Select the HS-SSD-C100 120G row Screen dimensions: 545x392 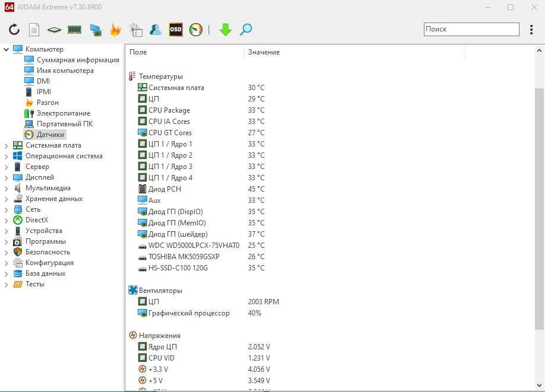pyautogui.click(x=201, y=268)
